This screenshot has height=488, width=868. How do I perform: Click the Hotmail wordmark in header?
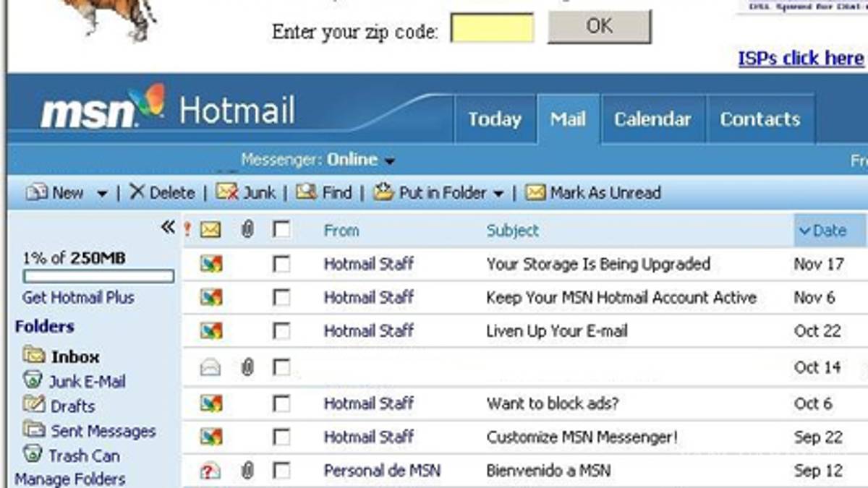pyautogui.click(x=237, y=111)
